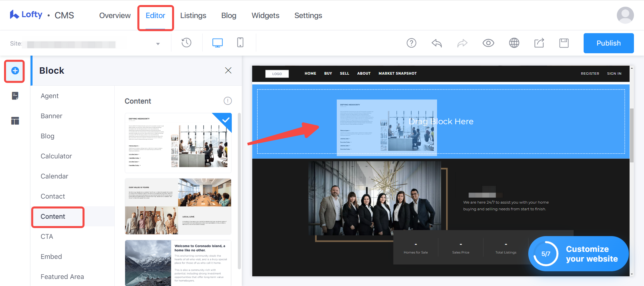644x286 pixels.
Task: Undo the last change
Action: (x=437, y=43)
